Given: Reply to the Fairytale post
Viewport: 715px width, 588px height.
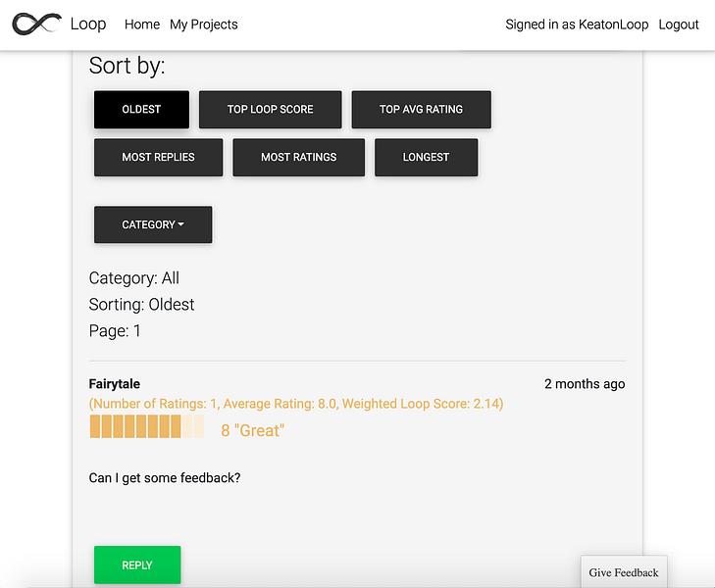Looking at the screenshot, I should pos(137,564).
